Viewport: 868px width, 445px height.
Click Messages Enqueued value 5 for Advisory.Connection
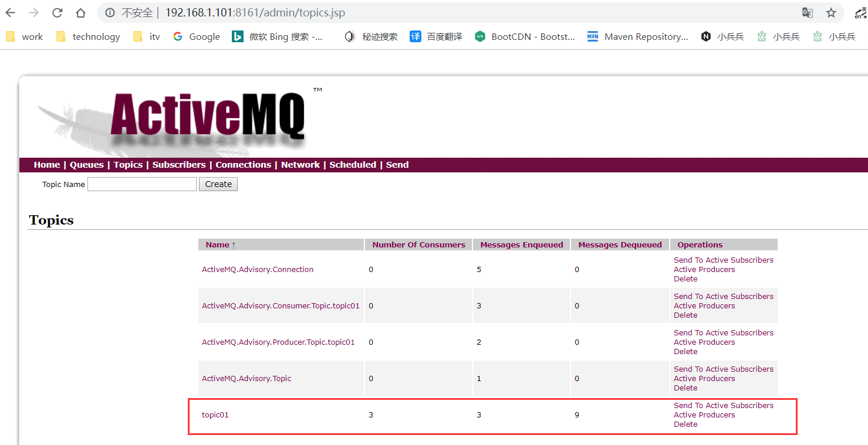click(479, 270)
